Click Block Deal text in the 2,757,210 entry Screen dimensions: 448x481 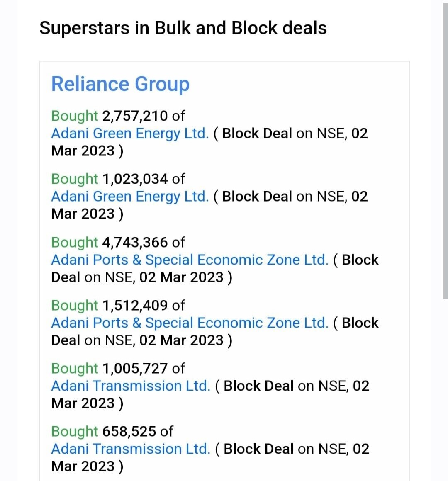point(257,134)
